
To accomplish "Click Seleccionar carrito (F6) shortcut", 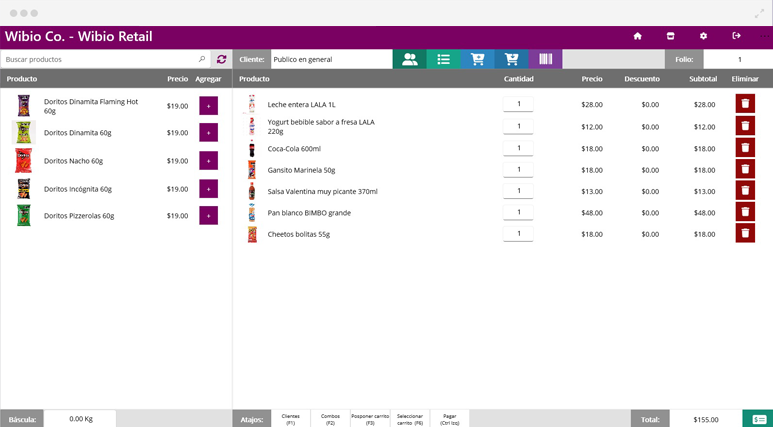I will [410, 419].
